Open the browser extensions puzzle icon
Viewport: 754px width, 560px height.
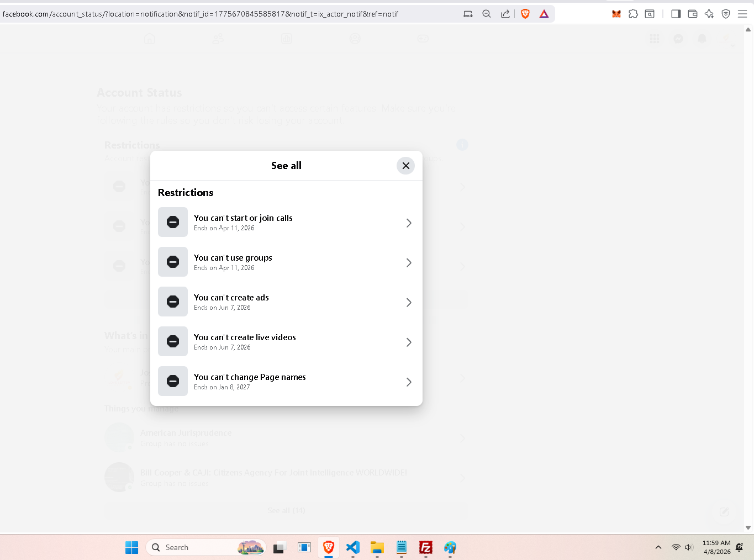[633, 14]
